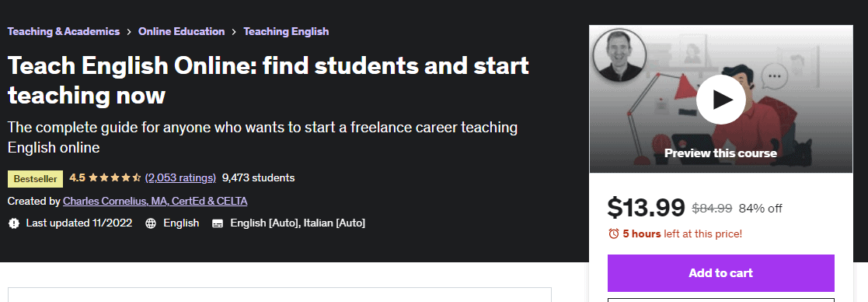Click the alarm clock icon beside 5 hours
Viewport: 868px width, 302px height.
coord(613,234)
